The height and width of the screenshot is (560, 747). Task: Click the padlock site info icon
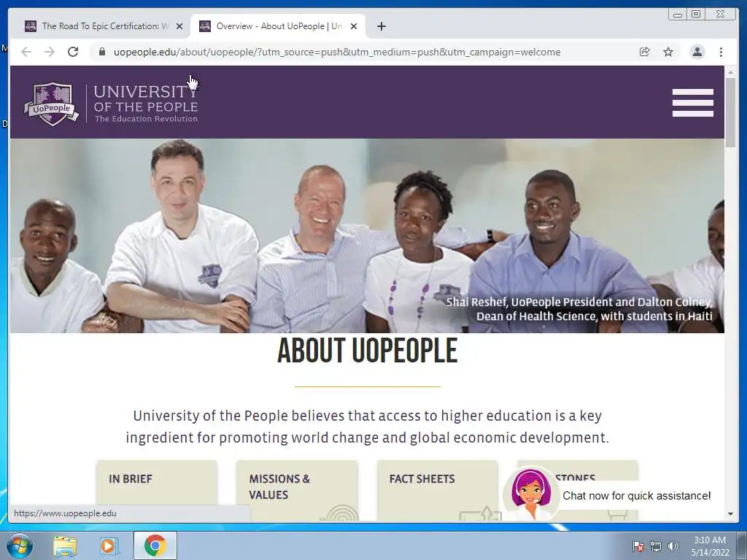(102, 52)
